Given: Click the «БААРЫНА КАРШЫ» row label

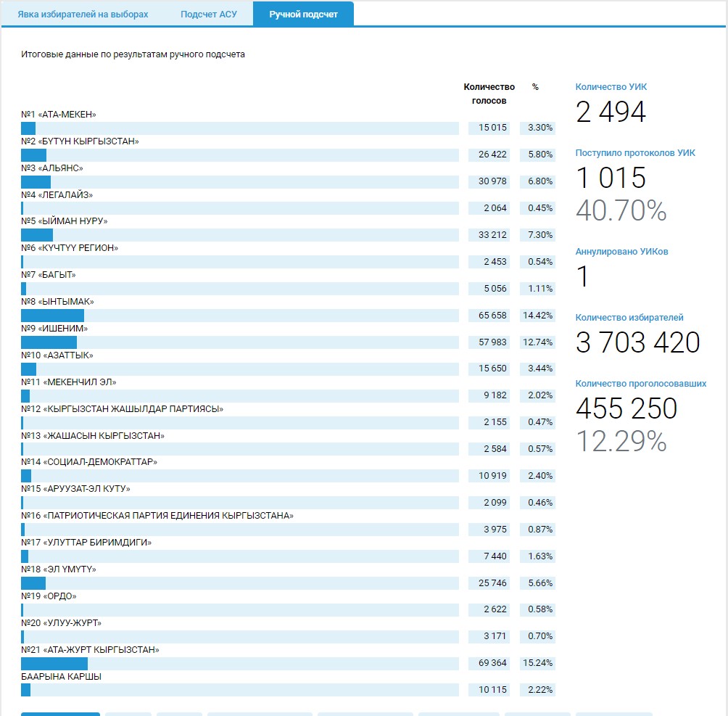Looking at the screenshot, I should [x=61, y=677].
